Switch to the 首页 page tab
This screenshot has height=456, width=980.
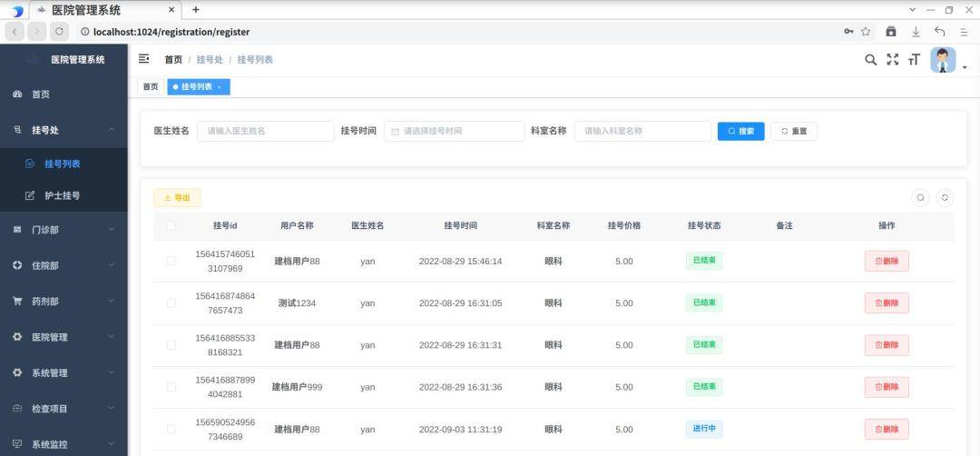(151, 87)
